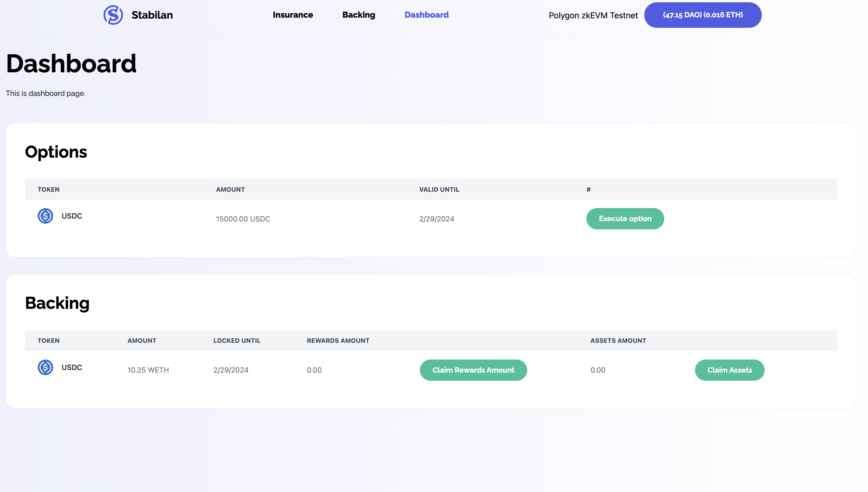Screen dimensions: 868x492
Task: Click the ASSETS AMOUNT column header
Action: point(618,341)
